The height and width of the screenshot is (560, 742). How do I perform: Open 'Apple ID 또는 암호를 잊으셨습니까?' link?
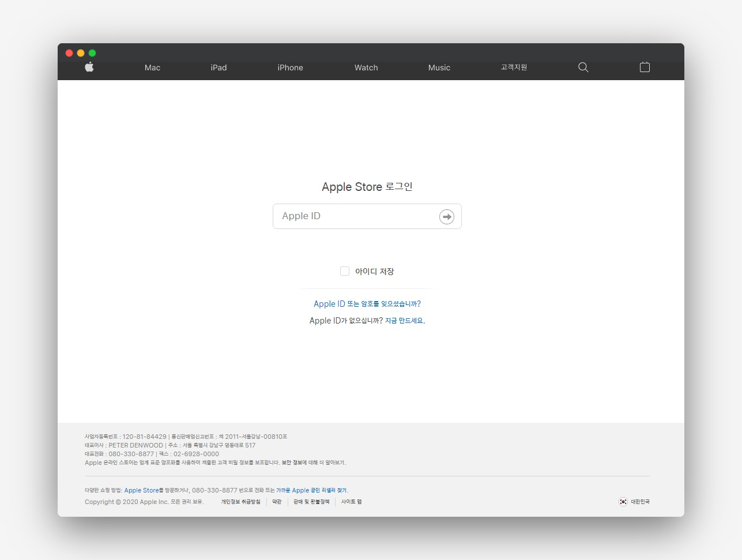(x=367, y=304)
